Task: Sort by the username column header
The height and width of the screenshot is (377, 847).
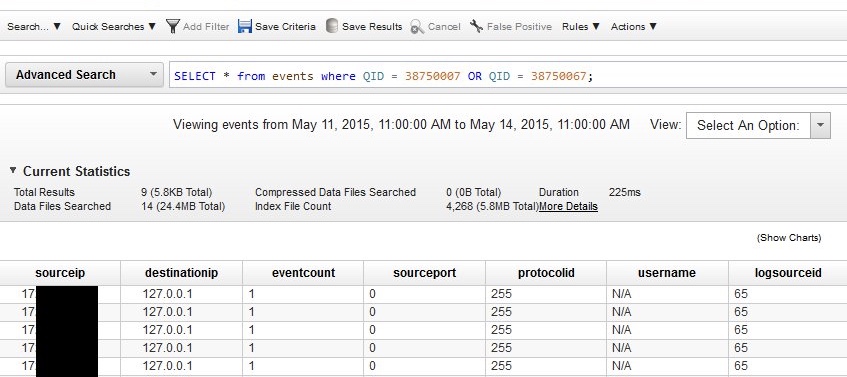Action: [x=667, y=273]
